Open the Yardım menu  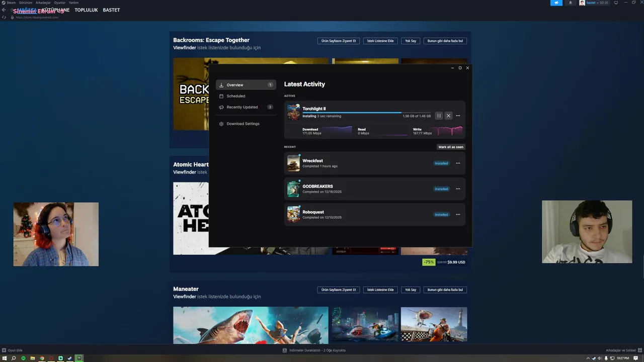click(73, 3)
